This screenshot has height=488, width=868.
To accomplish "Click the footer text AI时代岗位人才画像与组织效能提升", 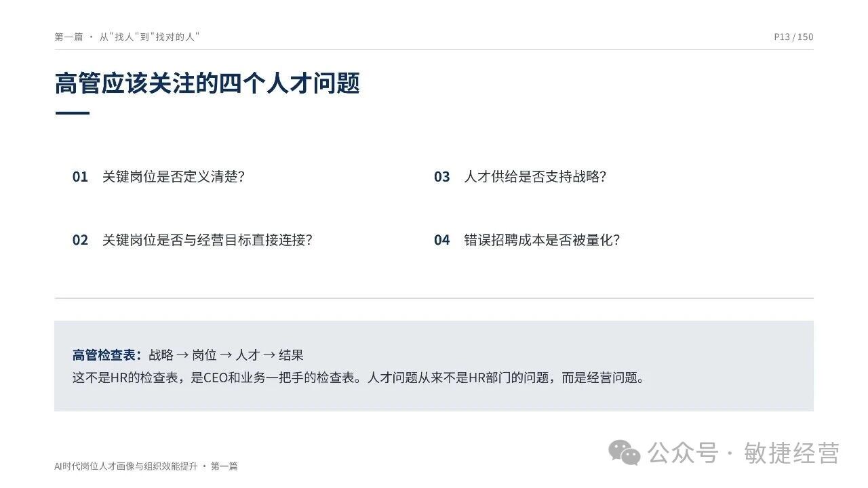I will tap(126, 466).
